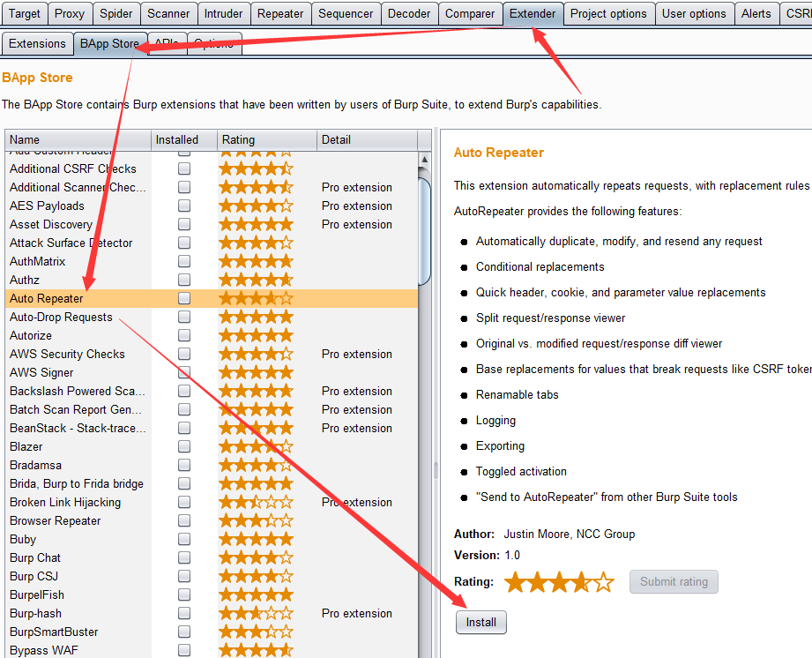Select the Batch Scan Report Generator row
The width and height of the screenshot is (812, 658).
(x=212, y=409)
